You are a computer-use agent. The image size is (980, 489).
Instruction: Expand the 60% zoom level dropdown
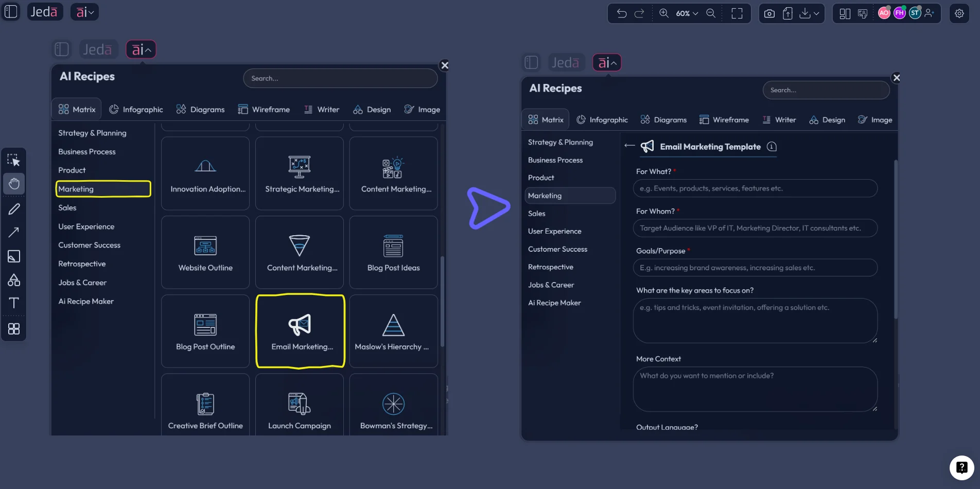tap(687, 13)
